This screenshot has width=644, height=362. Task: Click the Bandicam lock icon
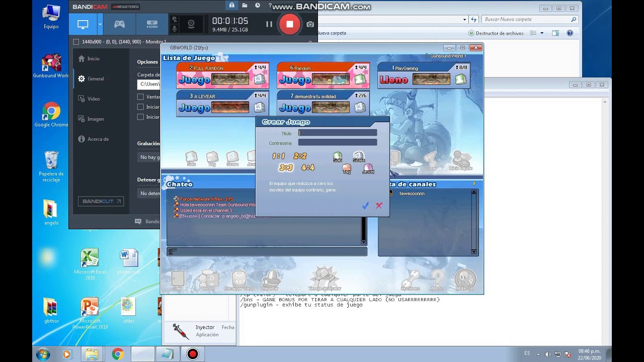pos(231,6)
